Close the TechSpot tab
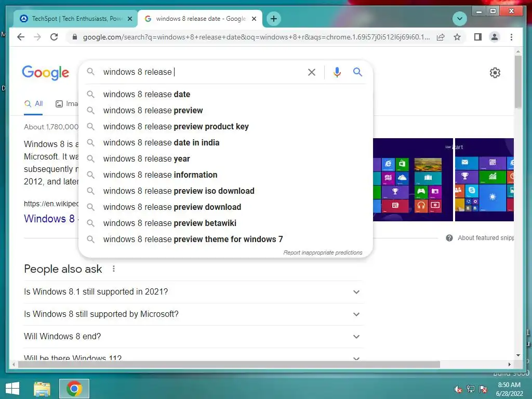 tap(129, 19)
